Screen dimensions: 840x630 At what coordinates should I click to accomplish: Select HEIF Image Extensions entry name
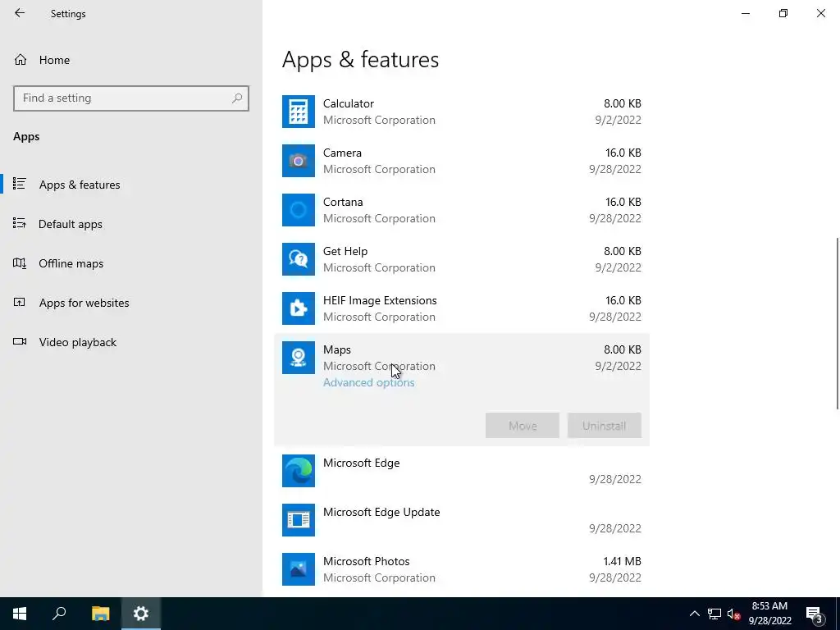click(380, 300)
